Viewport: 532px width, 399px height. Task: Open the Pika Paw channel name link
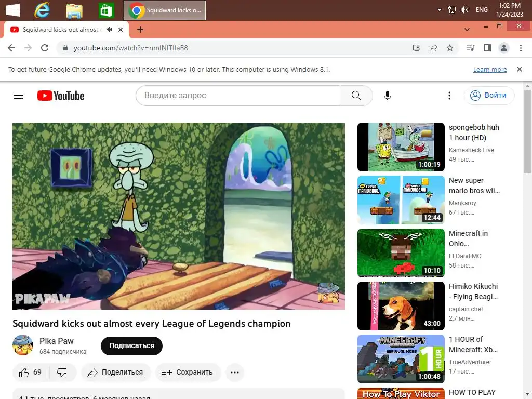point(56,341)
